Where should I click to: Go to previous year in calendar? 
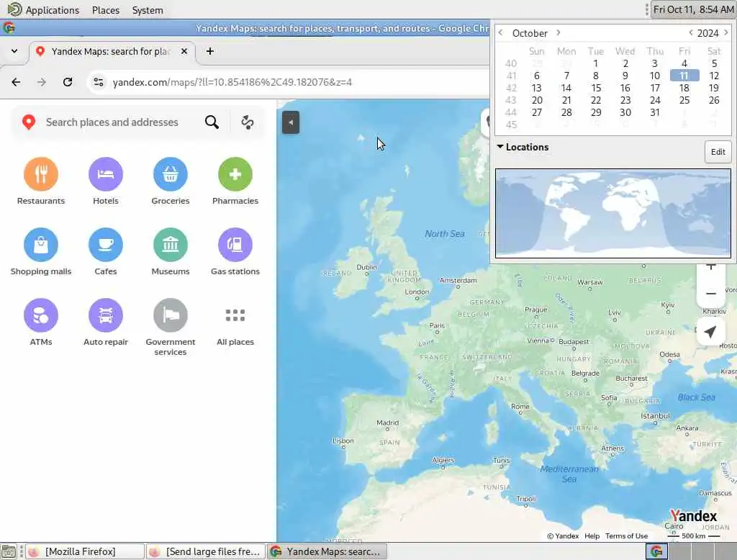click(x=690, y=33)
